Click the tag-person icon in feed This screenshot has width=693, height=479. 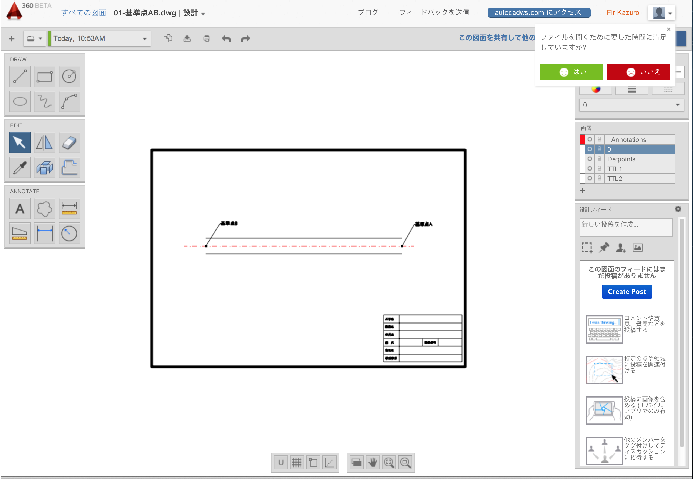(x=621, y=247)
